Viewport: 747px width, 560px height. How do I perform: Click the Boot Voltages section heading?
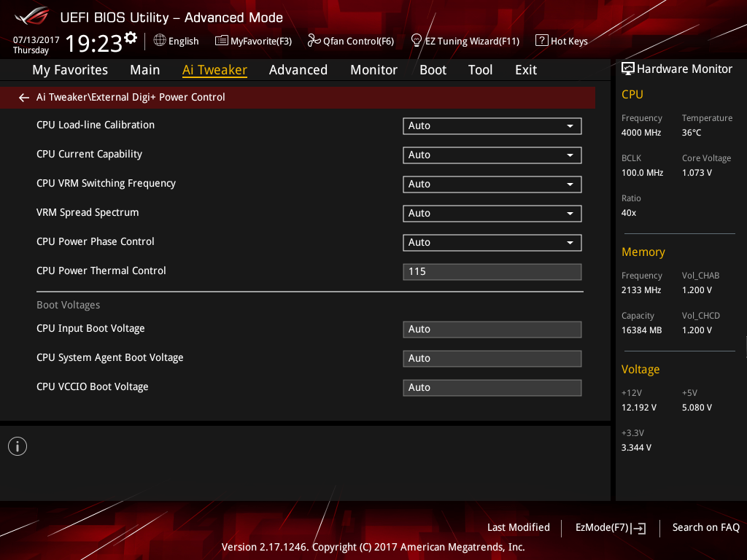(x=68, y=306)
